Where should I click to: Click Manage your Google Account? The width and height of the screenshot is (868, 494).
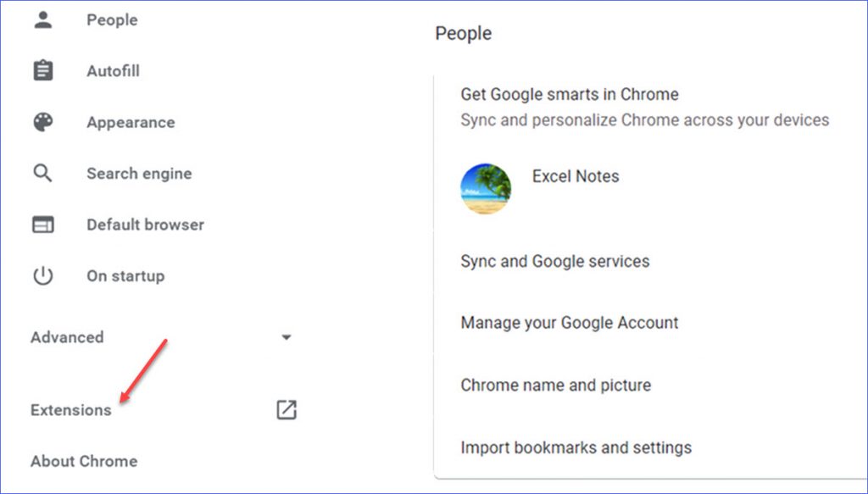click(x=569, y=323)
